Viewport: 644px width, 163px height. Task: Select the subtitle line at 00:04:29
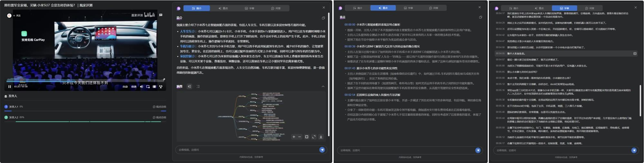click(x=565, y=23)
